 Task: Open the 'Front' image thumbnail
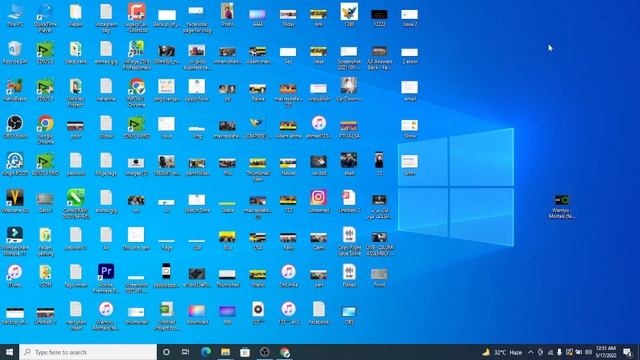tap(379, 278)
